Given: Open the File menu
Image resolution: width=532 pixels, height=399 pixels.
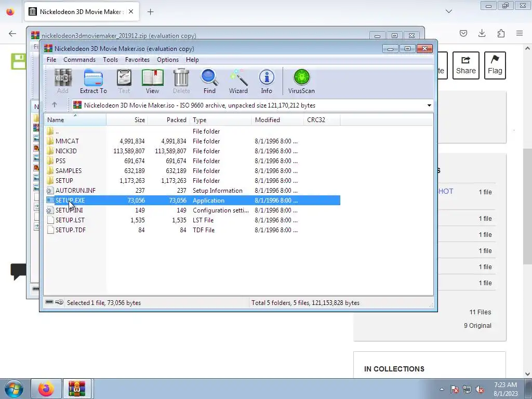Looking at the screenshot, I should pos(51,60).
